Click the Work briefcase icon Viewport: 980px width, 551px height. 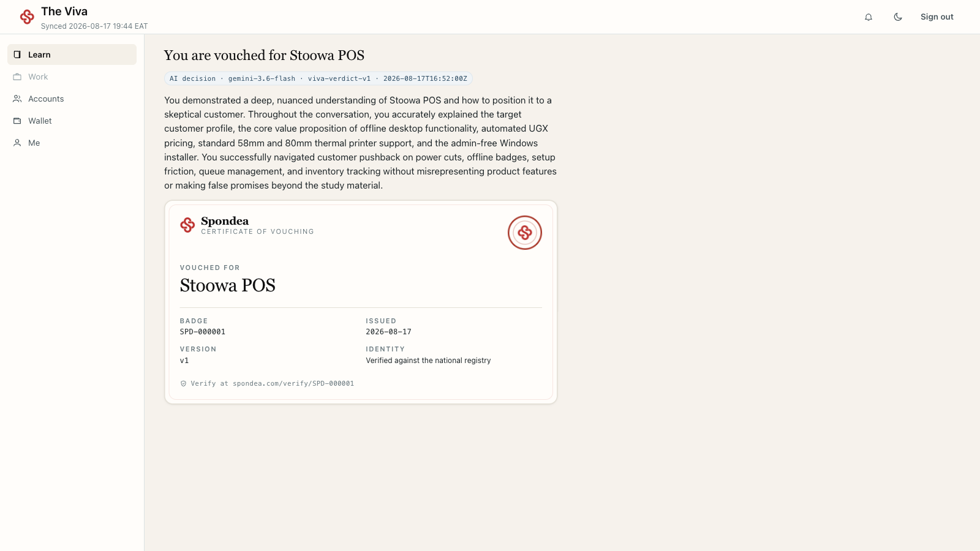[x=17, y=77]
